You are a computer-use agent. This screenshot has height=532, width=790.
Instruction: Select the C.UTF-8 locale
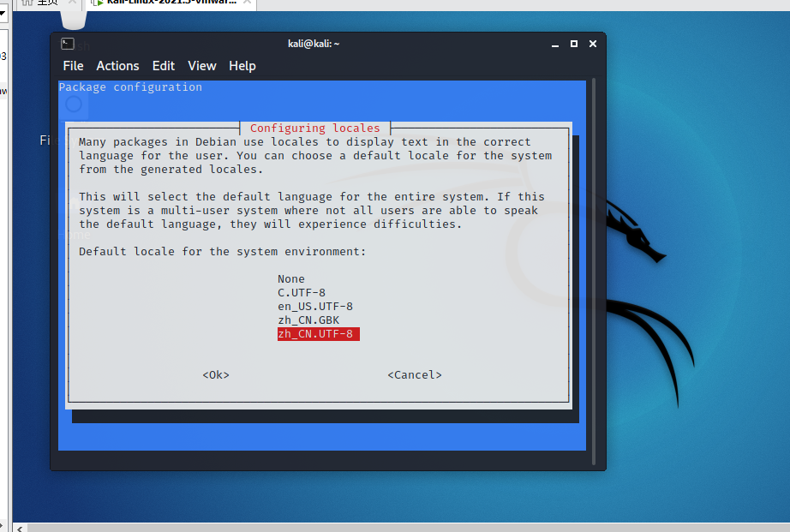pos(302,293)
